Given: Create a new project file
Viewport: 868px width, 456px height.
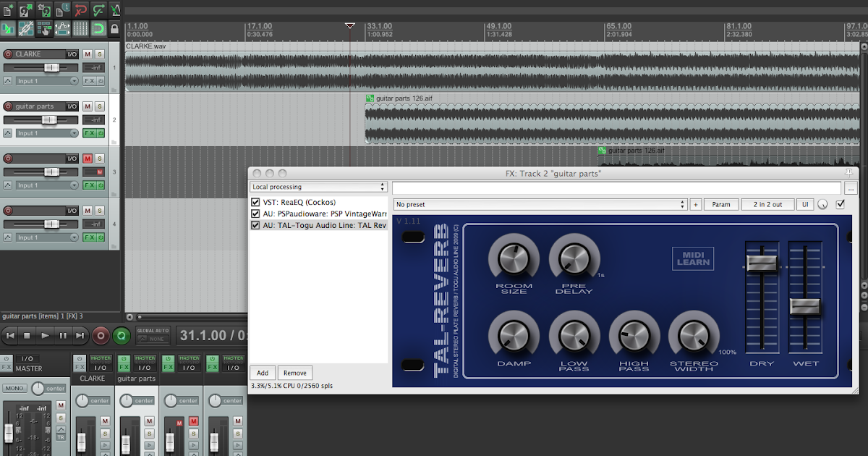Looking at the screenshot, I should click(x=7, y=10).
